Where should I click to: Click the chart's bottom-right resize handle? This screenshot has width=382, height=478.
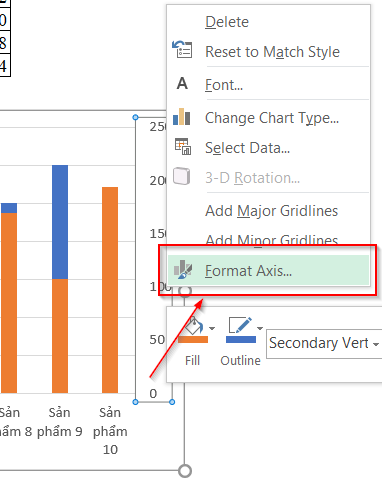[185, 471]
